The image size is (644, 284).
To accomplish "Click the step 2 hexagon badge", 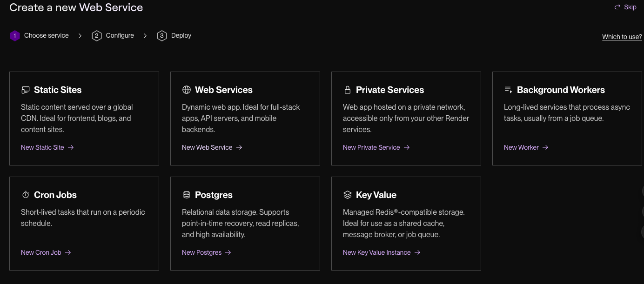I will (x=97, y=36).
